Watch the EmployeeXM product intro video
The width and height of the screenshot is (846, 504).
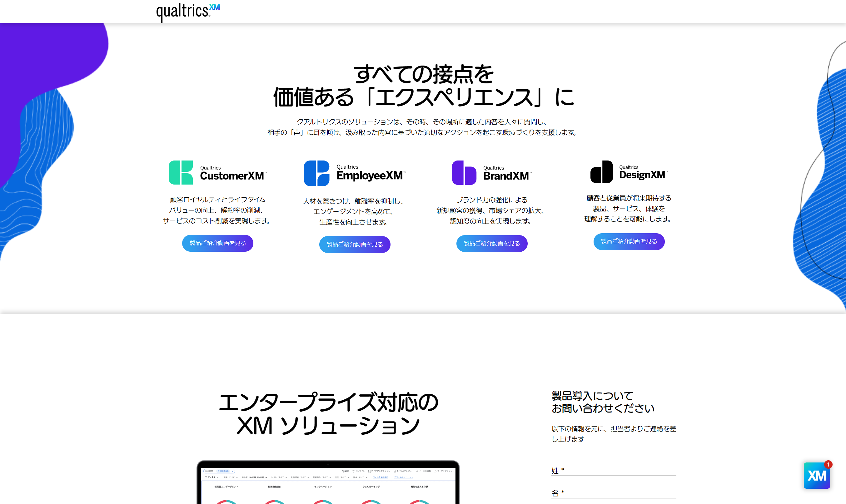(355, 245)
